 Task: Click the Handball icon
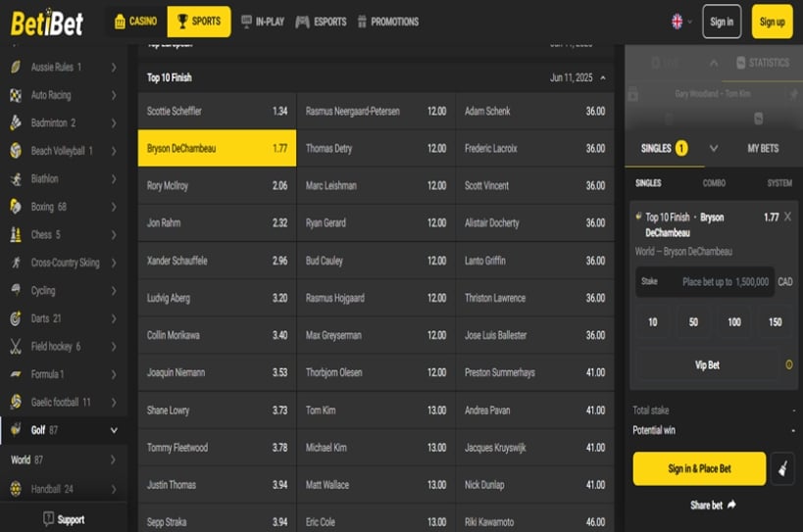[x=16, y=489]
